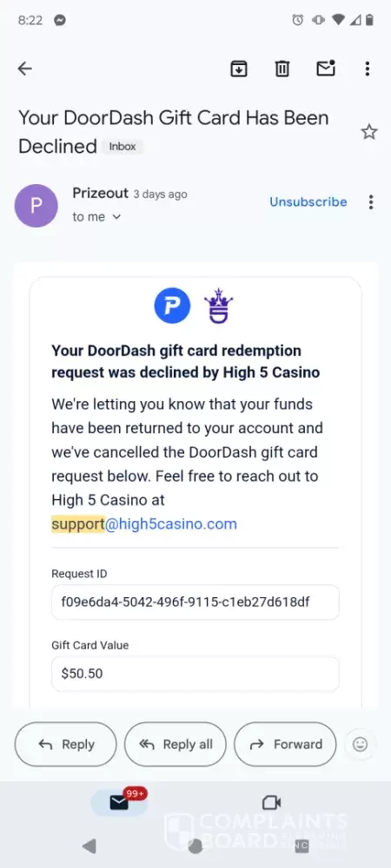391x868 pixels.
Task: Tap the back arrow icon
Action: coord(25,69)
